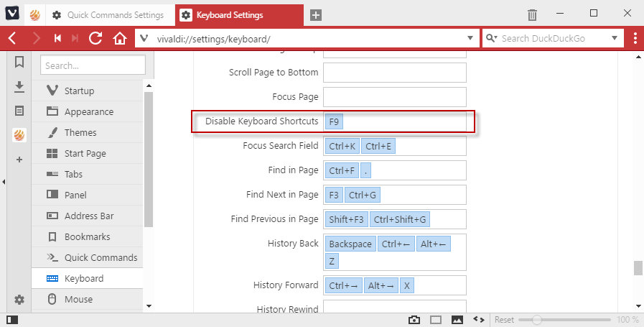Click the Search DuckDuckGo field

click(x=554, y=39)
